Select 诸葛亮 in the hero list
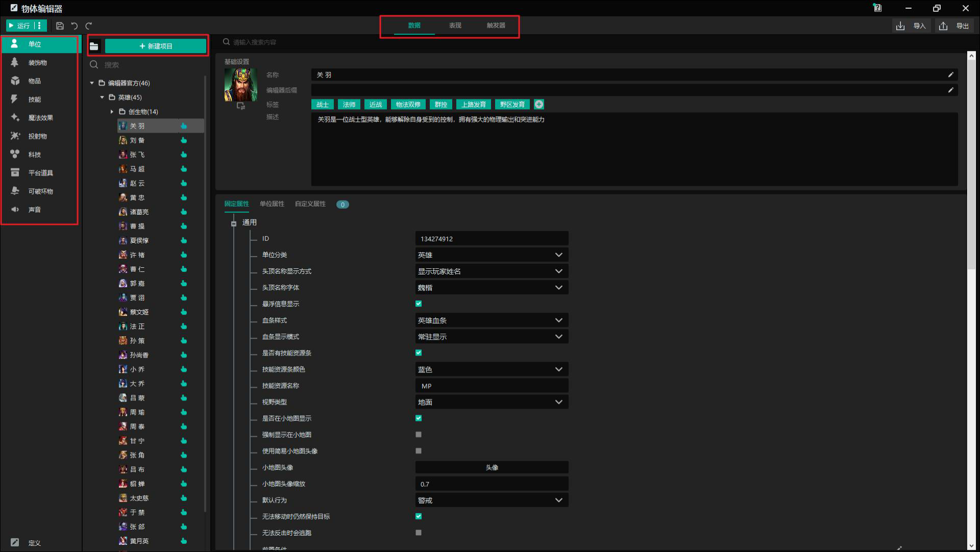Viewport: 980px width, 552px height. point(139,212)
